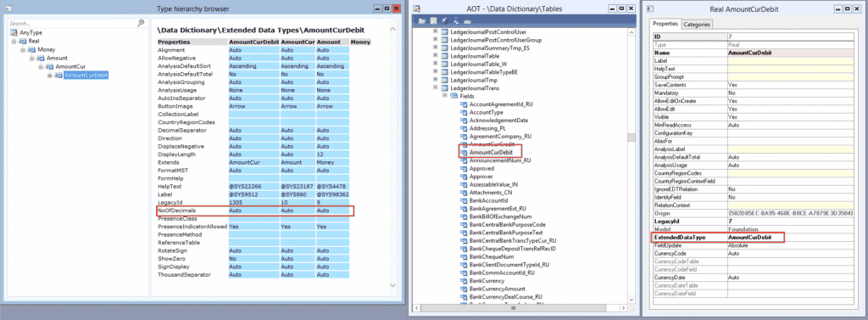
Task: Click the Real type icon in hierarchy tree
Action: point(23,41)
